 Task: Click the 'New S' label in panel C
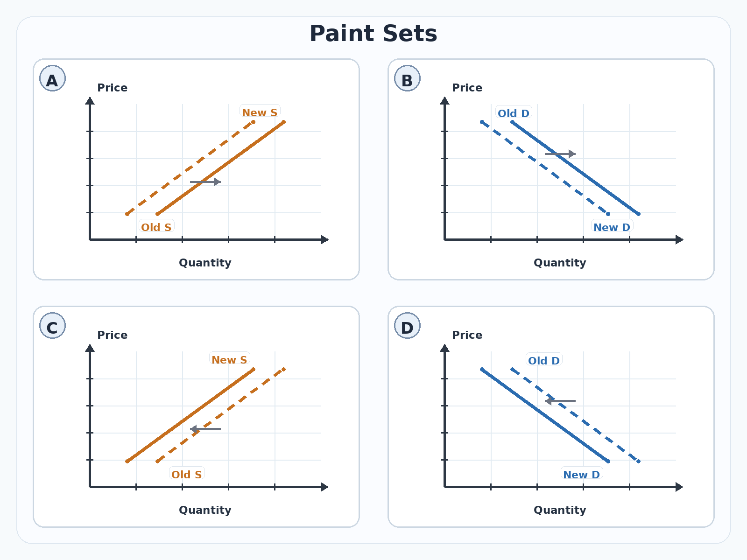[229, 360]
